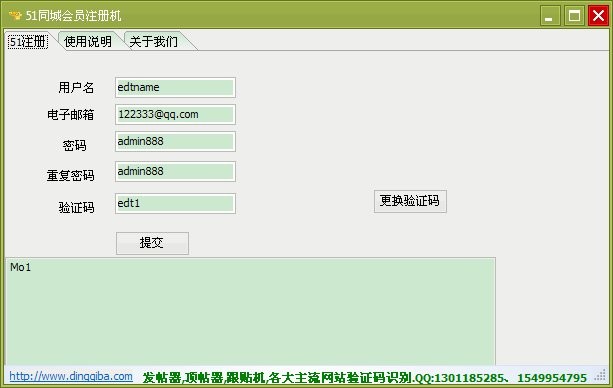Close the 51同城会员注册机 window
This screenshot has width=613, height=388.
tap(598, 16)
